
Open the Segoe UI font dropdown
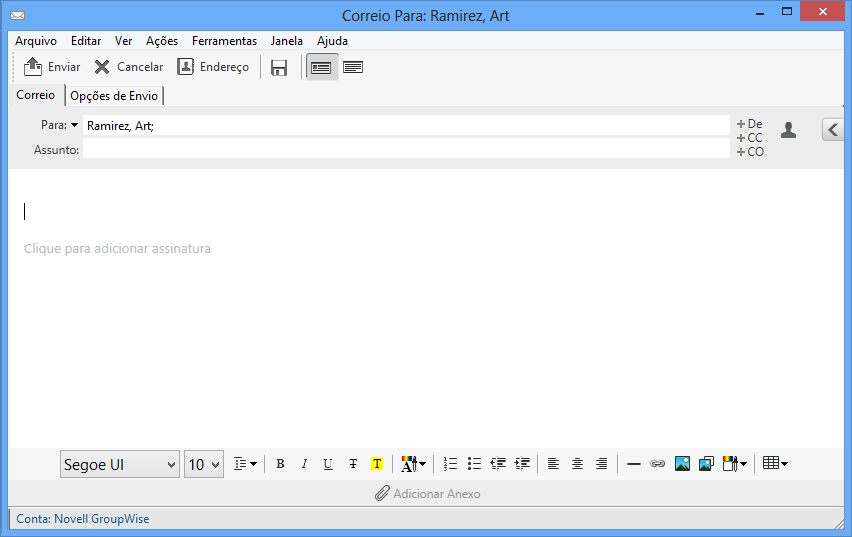tap(120, 465)
